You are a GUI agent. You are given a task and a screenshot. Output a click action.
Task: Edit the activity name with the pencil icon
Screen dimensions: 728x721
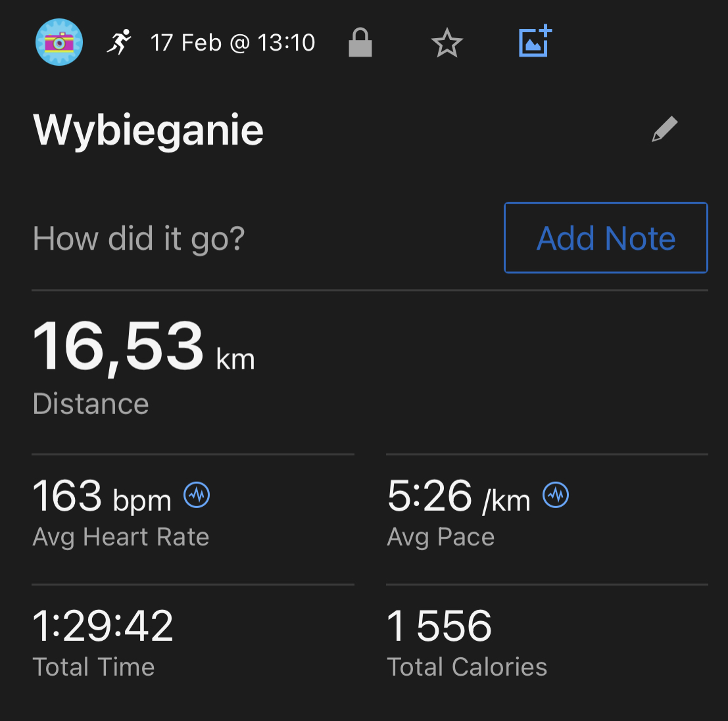coord(664,129)
